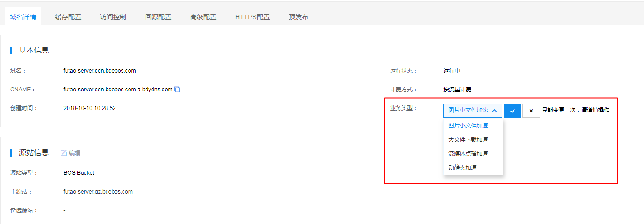Select the main origin futao-server.gz.bcebos.com
Screen dimensions: 644x224
coord(98,192)
